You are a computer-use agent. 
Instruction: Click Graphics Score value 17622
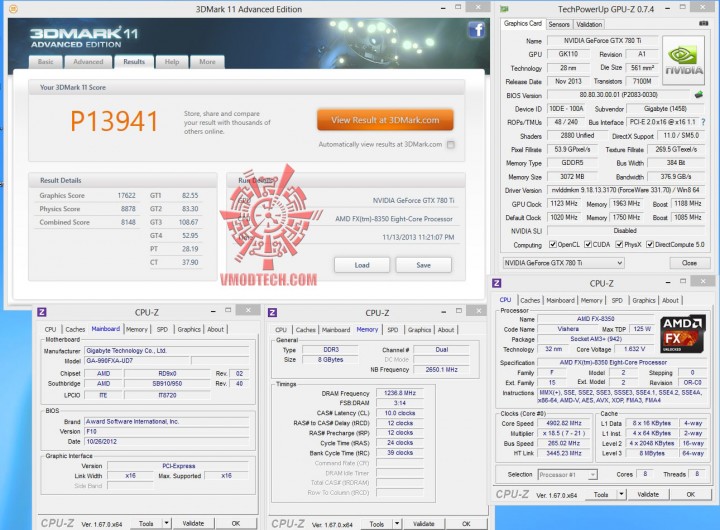(x=126, y=195)
